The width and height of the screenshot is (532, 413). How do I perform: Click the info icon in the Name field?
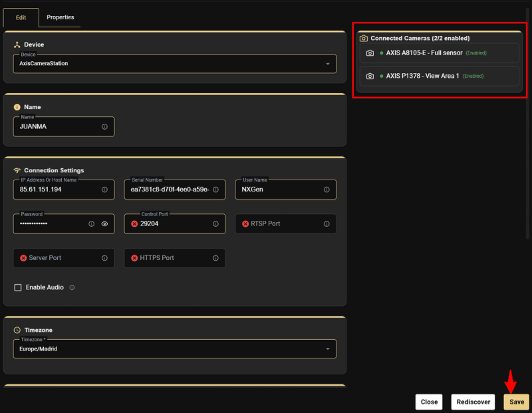pos(104,126)
